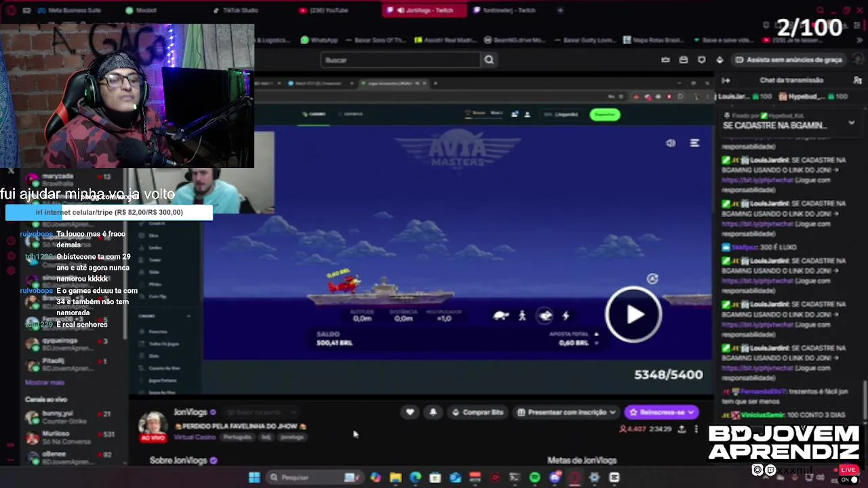
Task: Collapse chat with arrow icon
Action: pos(726,80)
